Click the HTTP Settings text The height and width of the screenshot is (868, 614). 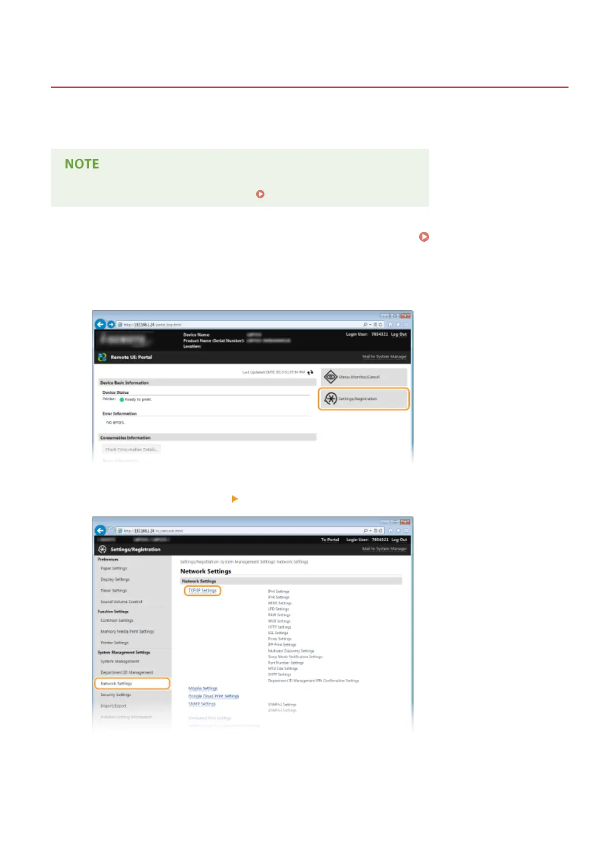279,627
